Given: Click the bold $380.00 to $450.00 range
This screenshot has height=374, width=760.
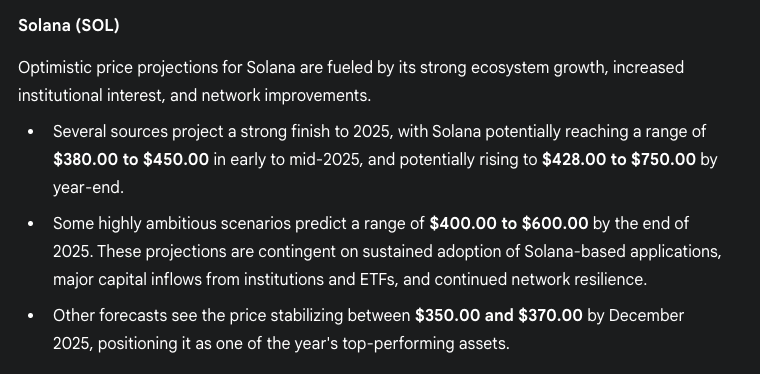Looking at the screenshot, I should pos(131,159).
